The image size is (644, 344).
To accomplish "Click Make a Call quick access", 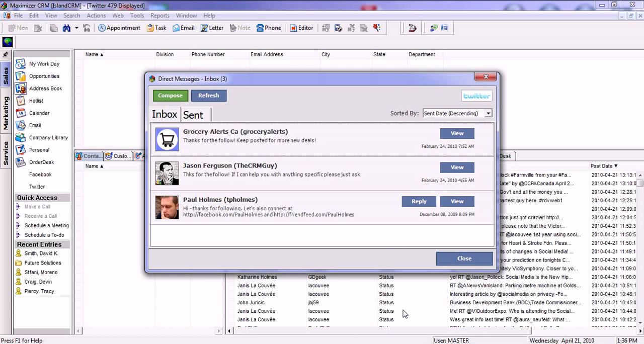I will [37, 207].
